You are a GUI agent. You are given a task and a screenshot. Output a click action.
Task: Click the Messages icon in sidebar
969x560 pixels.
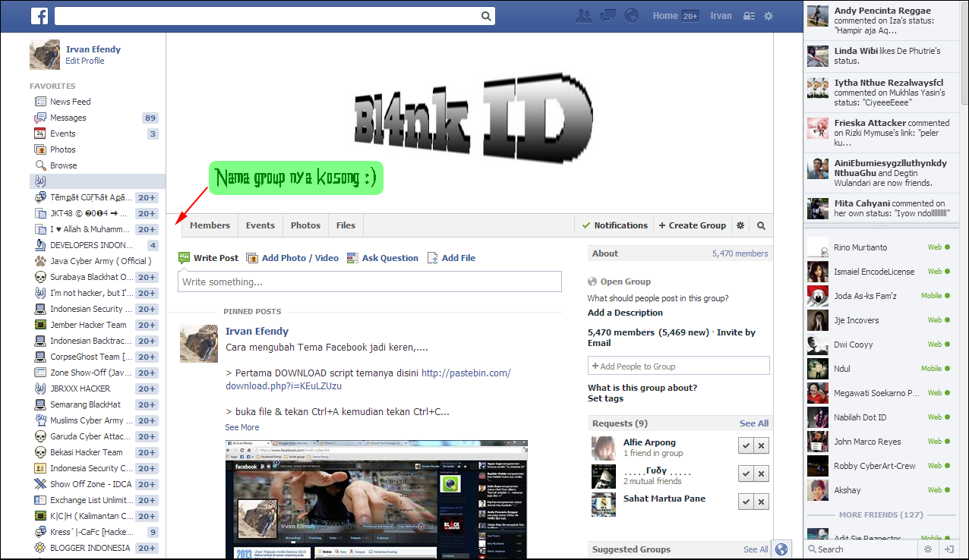(x=40, y=118)
